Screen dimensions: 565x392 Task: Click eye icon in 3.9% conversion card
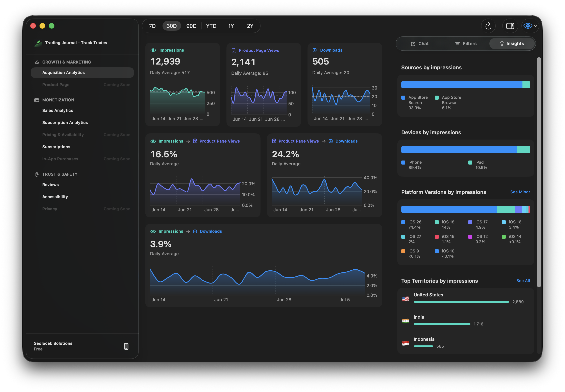tap(153, 231)
